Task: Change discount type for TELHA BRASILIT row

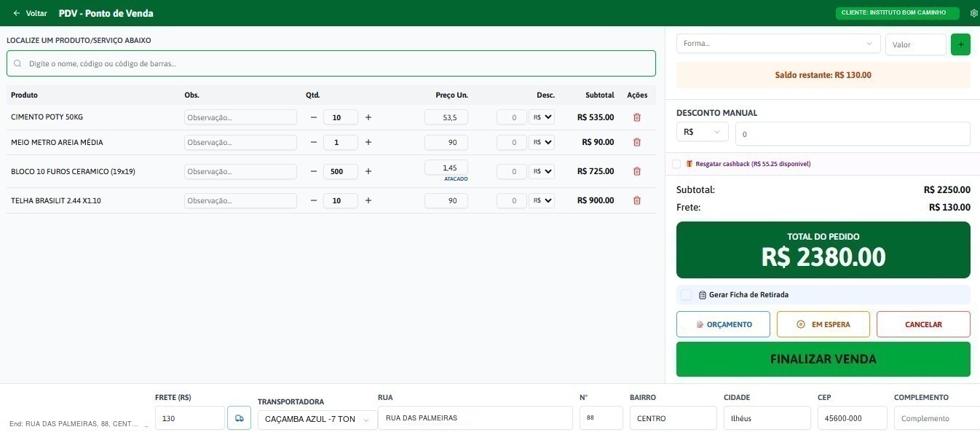Action: (x=542, y=200)
